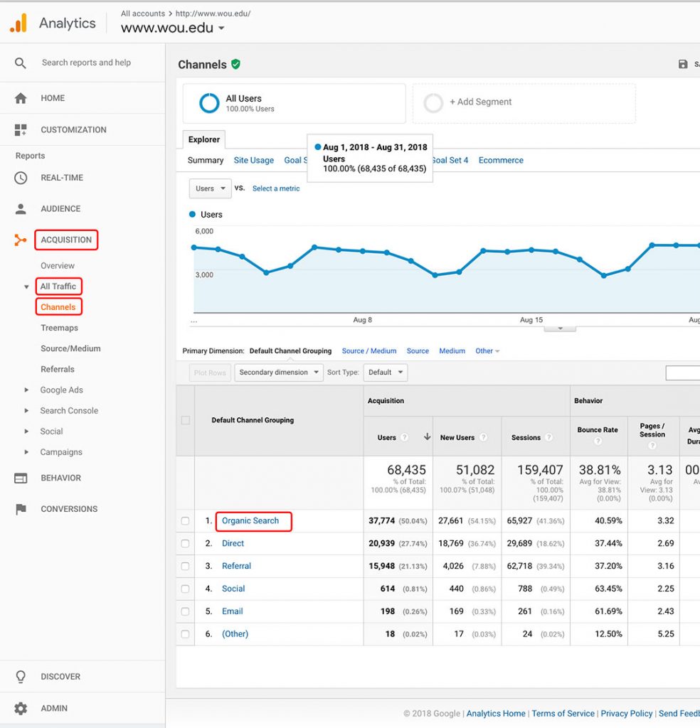Open the Referral channel link
Viewport: 700px width, 728px height.
(x=236, y=566)
